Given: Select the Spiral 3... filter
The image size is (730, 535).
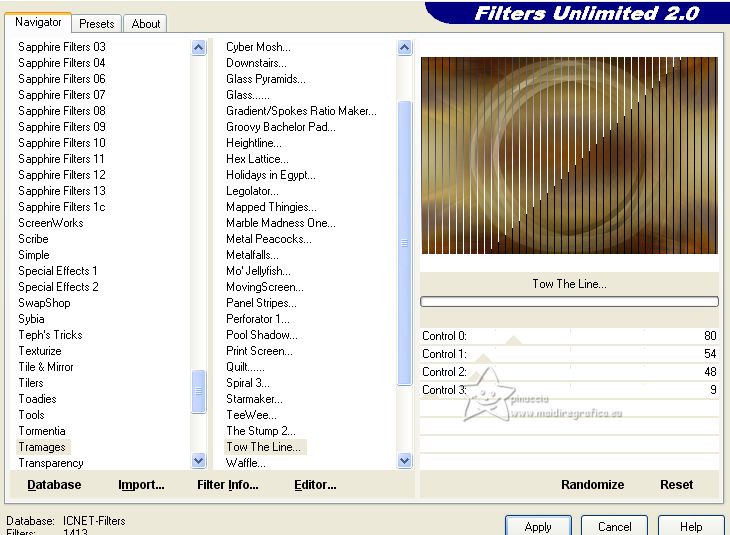Looking at the screenshot, I should tap(248, 383).
